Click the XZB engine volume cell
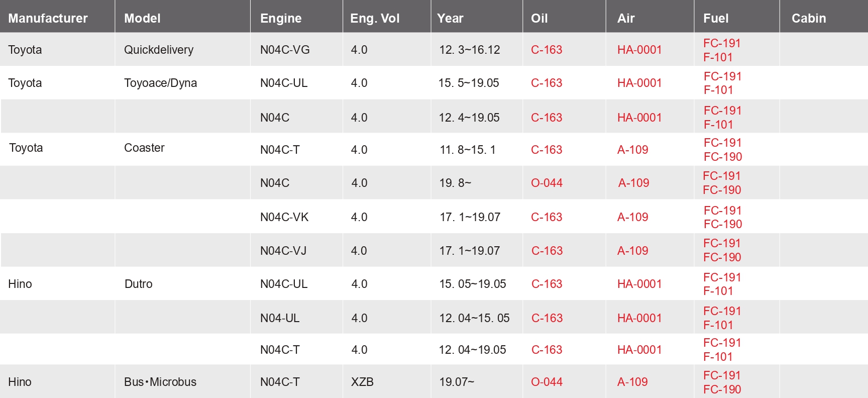The image size is (868, 398). 362,382
